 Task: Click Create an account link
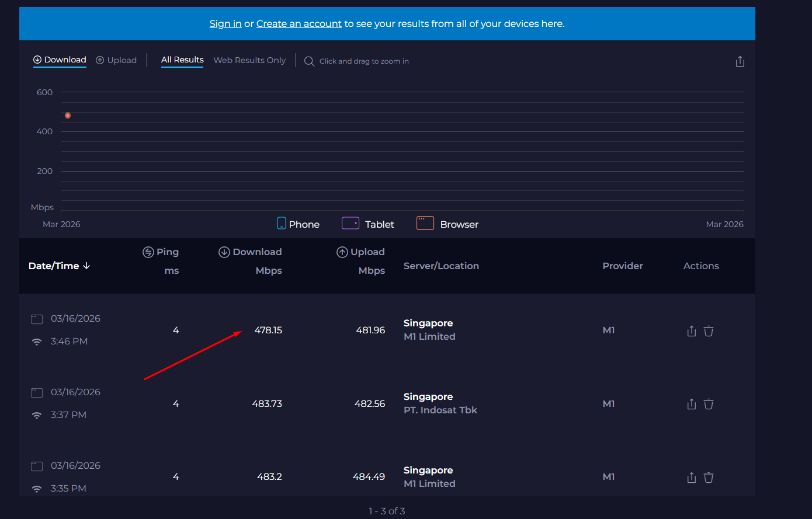(x=299, y=24)
